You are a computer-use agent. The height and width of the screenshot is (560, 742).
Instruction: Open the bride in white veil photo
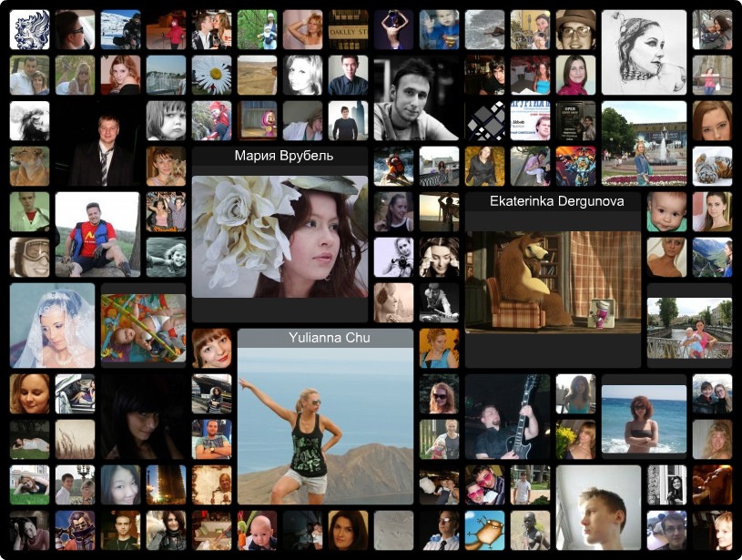tap(52, 326)
